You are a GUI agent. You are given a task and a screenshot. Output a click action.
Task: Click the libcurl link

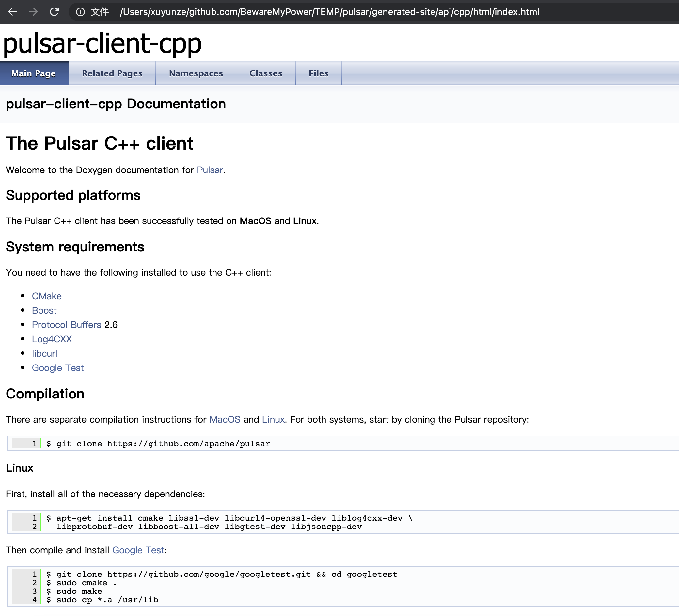(x=44, y=353)
